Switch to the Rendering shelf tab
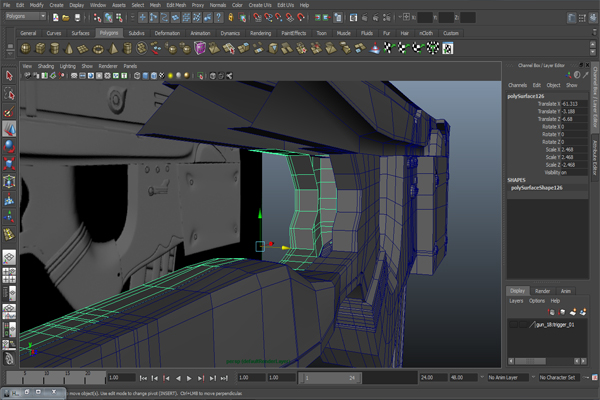Image resolution: width=600 pixels, height=400 pixels. click(261, 33)
